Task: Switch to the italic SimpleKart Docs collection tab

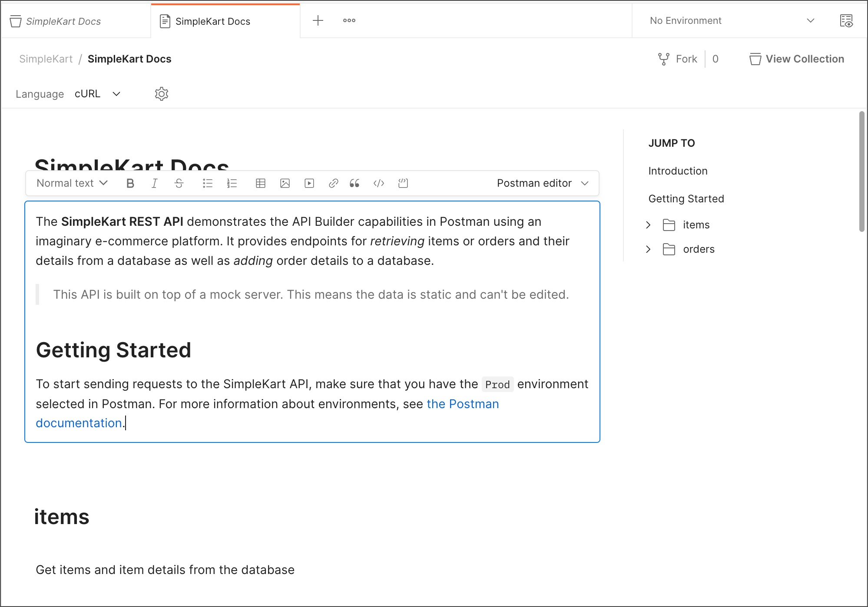Action: (x=63, y=21)
